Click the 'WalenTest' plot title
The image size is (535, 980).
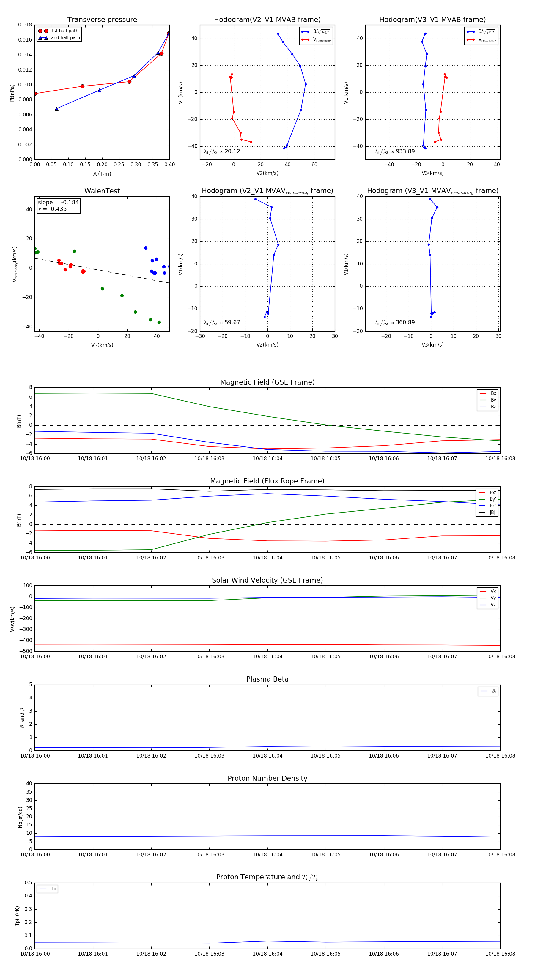pos(102,191)
